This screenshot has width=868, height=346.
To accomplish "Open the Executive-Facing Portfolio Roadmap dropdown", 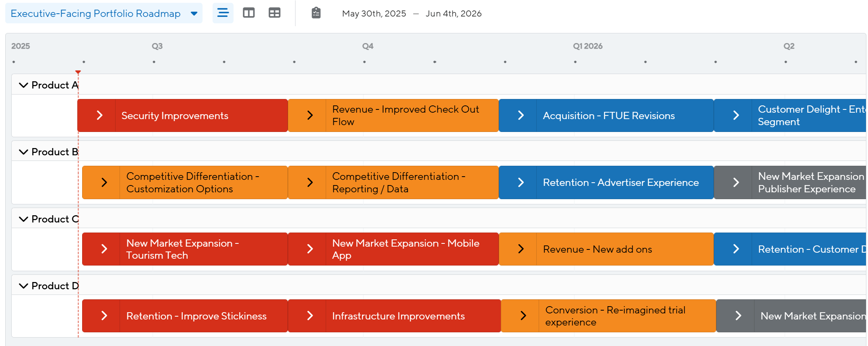I will coord(194,14).
